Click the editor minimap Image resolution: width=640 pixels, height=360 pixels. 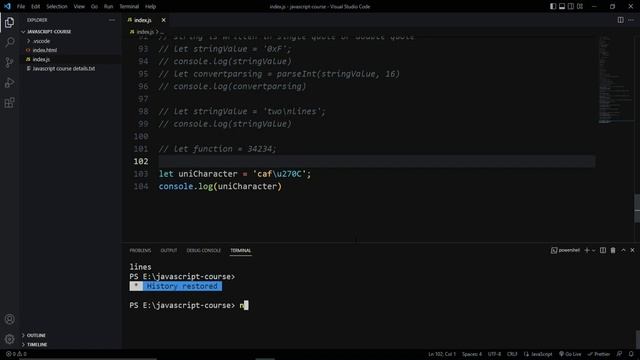616,80
